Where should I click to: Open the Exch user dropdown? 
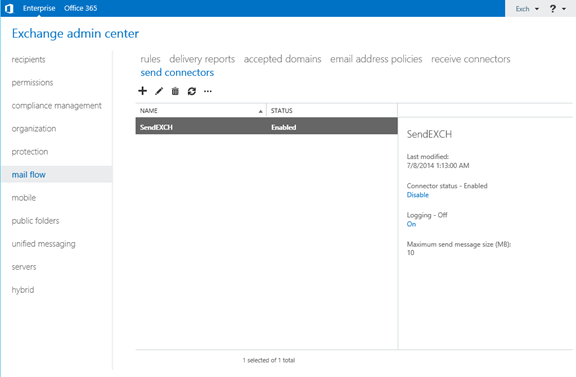[x=527, y=9]
